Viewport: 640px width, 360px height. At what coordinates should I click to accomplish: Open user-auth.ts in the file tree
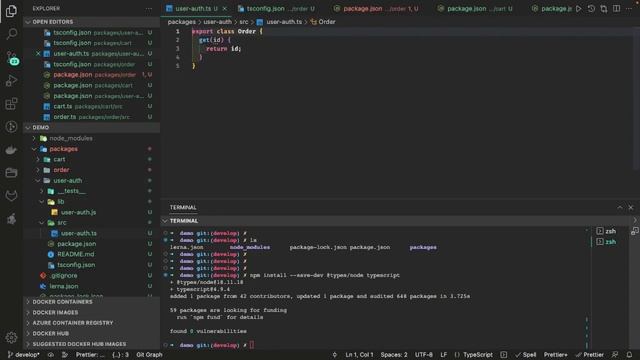(91, 233)
